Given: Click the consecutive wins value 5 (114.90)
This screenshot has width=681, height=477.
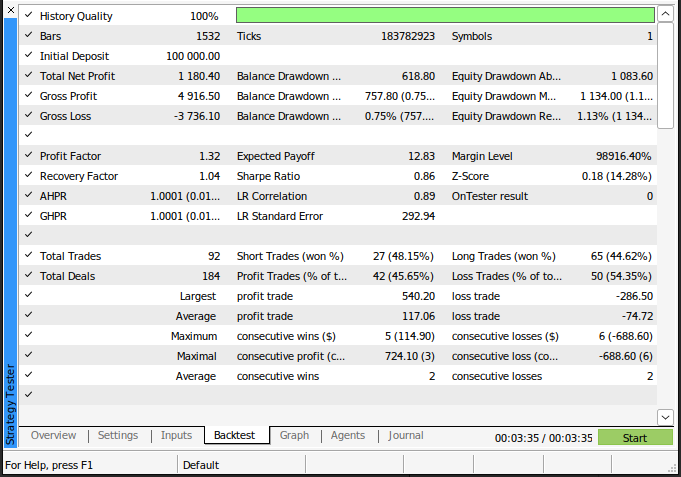Looking at the screenshot, I should point(410,336).
